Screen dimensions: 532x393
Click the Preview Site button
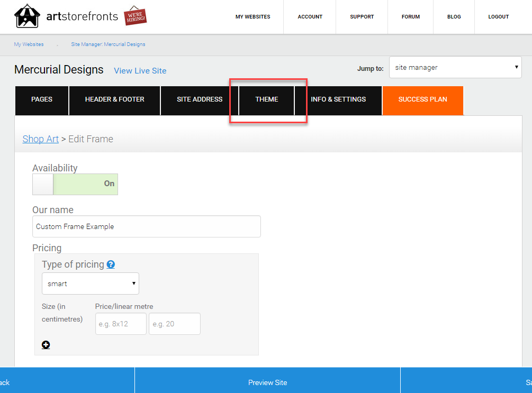pyautogui.click(x=267, y=382)
